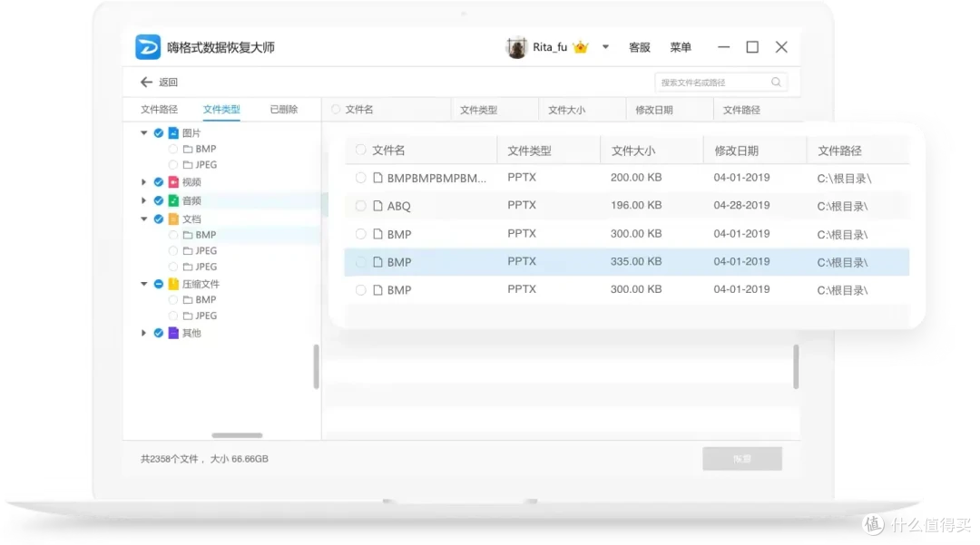Switch to the 文件路径 tab
Viewport: 980px width, 545px height.
point(159,109)
